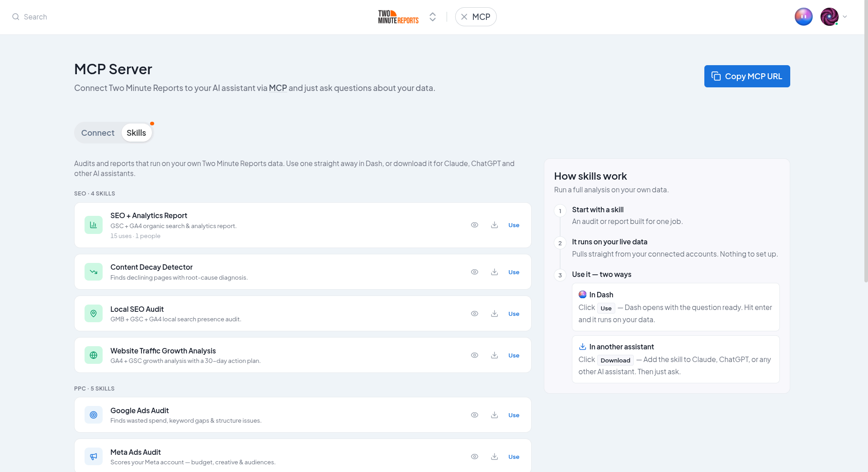Click the Download badge in assistant instructions
The height and width of the screenshot is (472, 868).
615,360
